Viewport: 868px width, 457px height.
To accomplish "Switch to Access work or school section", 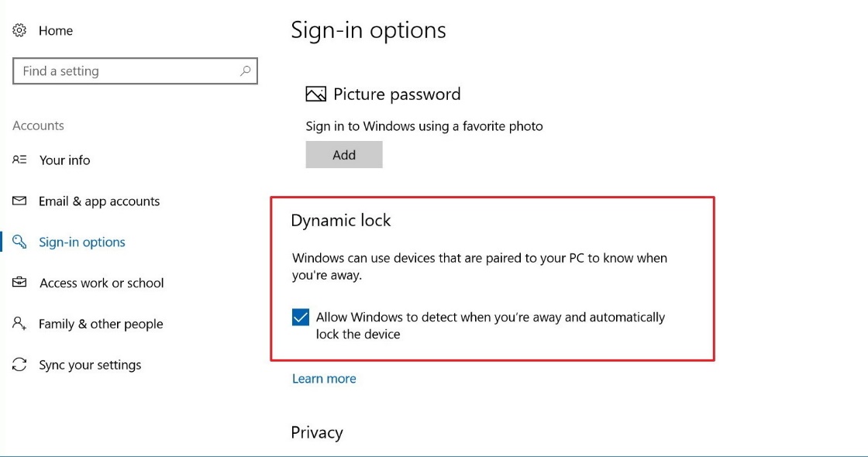I will point(101,283).
